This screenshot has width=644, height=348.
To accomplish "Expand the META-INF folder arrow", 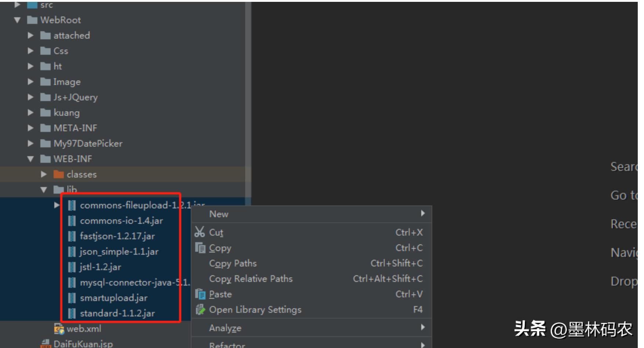I will tap(30, 128).
